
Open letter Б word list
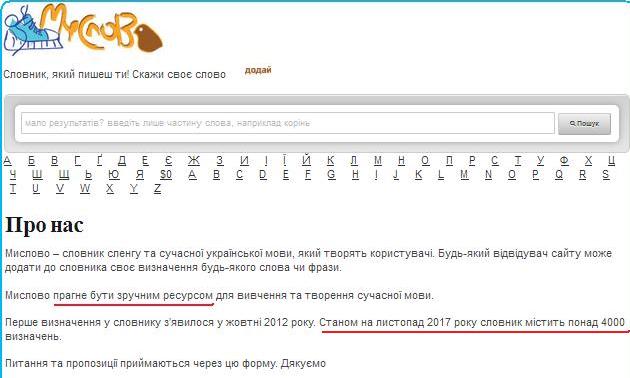point(31,161)
